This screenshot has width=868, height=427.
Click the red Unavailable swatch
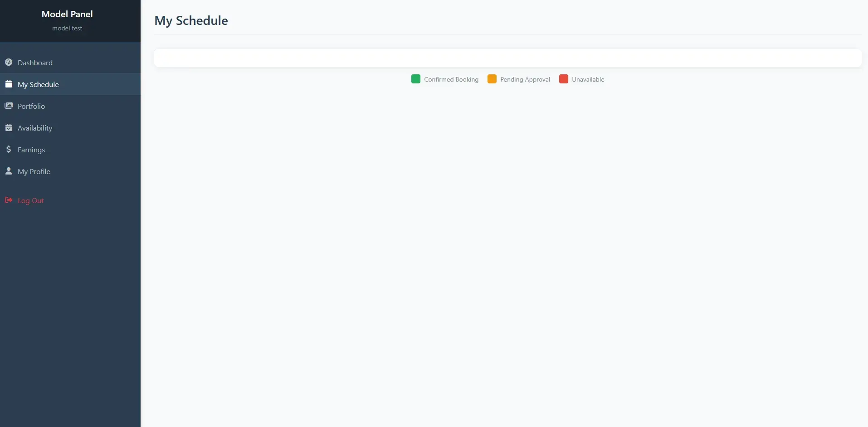point(564,79)
